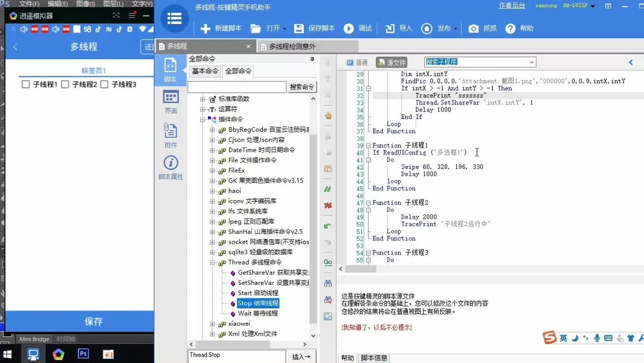Create a new script via 新建脚本
This screenshot has width=644, height=363.
219,28
